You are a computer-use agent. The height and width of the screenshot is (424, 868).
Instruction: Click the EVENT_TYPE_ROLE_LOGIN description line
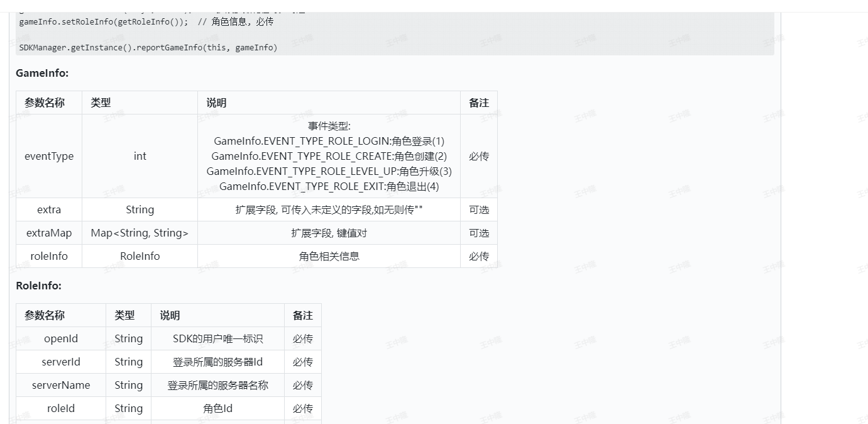pos(329,141)
